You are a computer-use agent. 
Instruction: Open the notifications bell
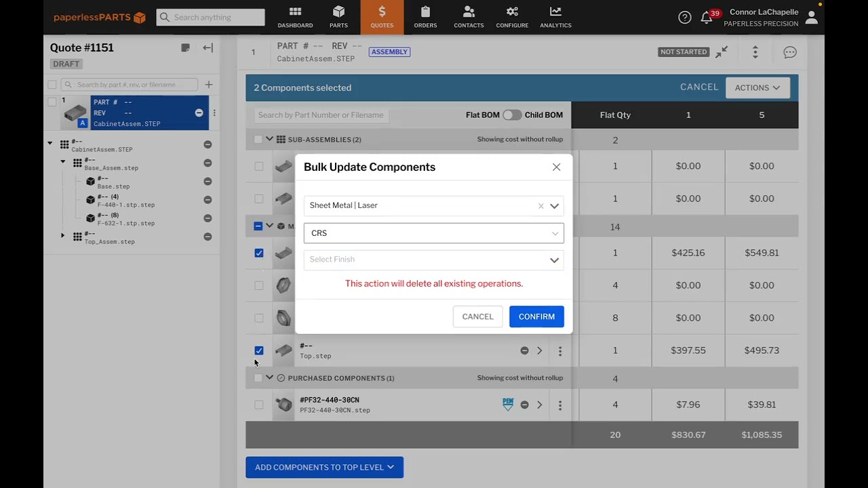pyautogui.click(x=707, y=18)
